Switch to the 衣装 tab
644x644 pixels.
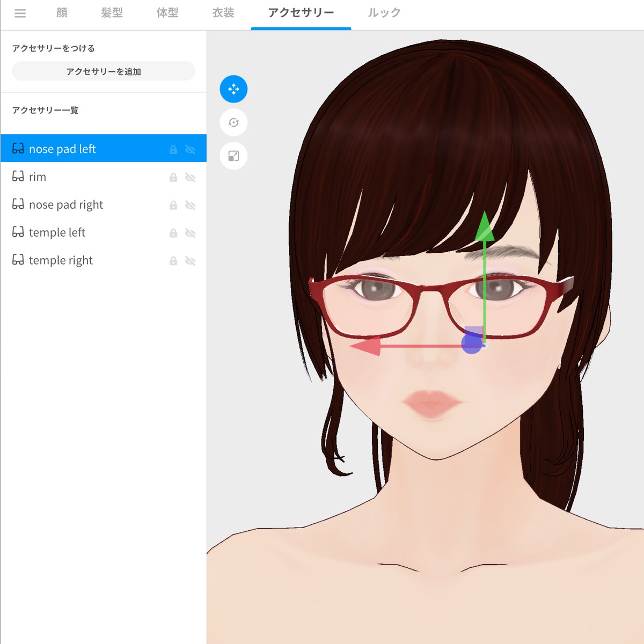223,13
